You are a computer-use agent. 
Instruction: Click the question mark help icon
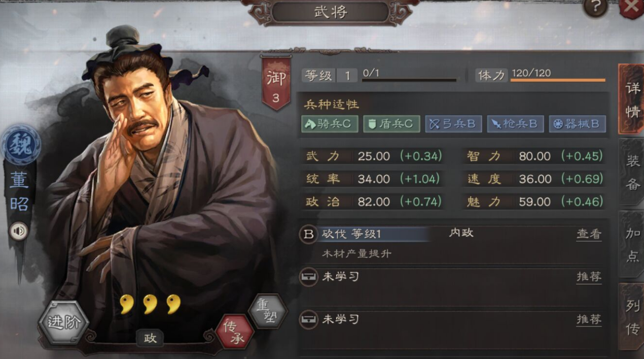(x=595, y=7)
